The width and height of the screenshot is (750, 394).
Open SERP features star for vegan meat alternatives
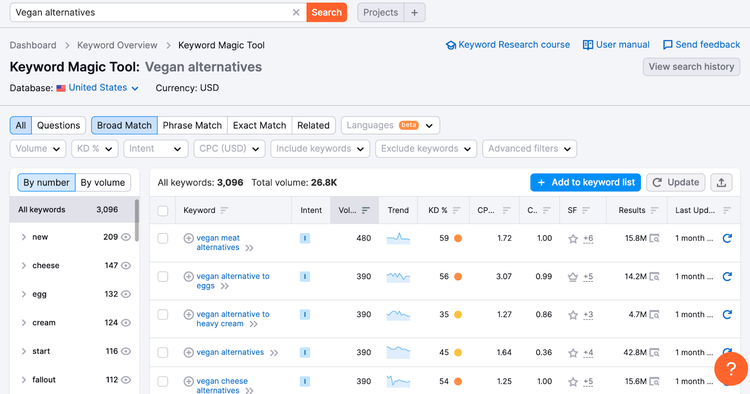pos(573,239)
